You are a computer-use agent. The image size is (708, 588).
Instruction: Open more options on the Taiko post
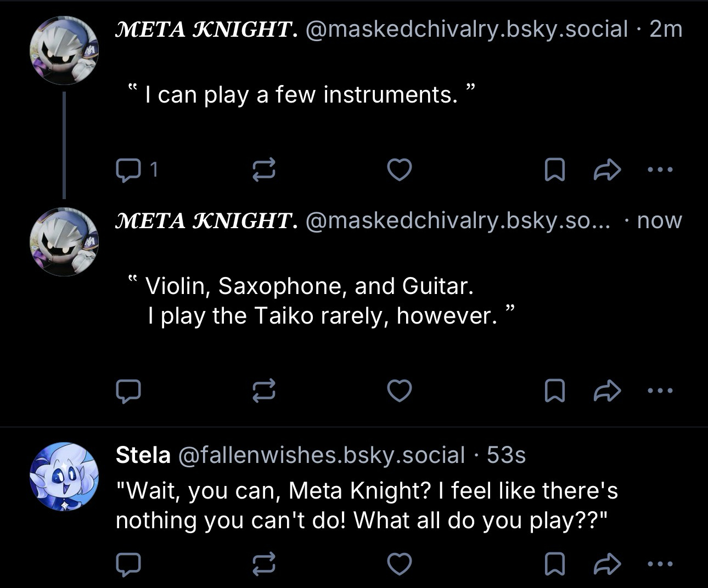[660, 391]
